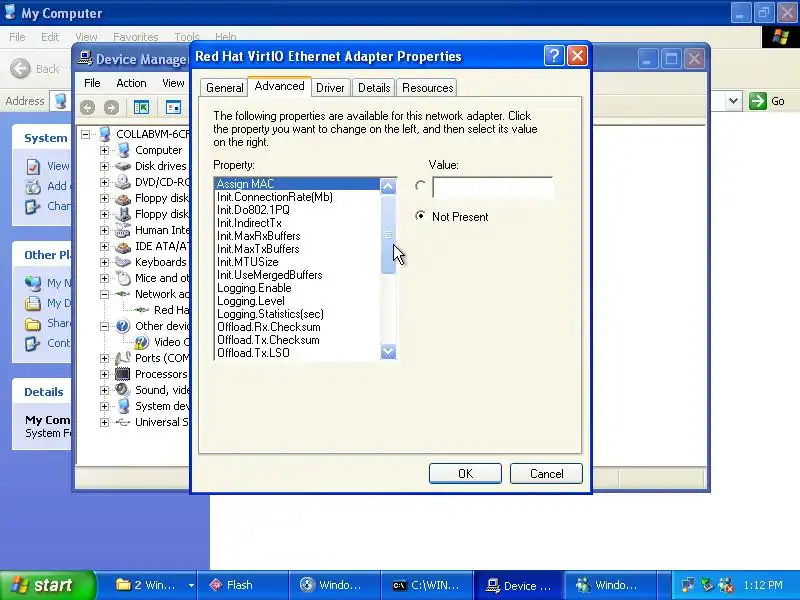Select Init.UseMergedBuffers property
Screen dimensions: 800x600
(297, 275)
